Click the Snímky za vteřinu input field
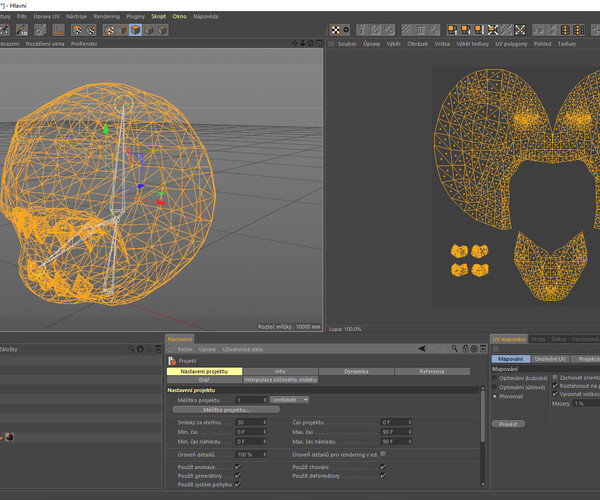The height and width of the screenshot is (500, 600). [250, 423]
